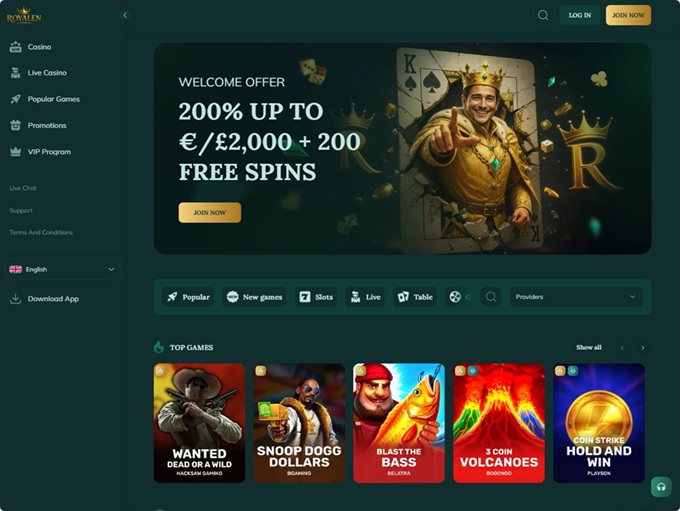Screen dimensions: 680x511
Task: Select the Slots category tab
Action: tap(316, 297)
